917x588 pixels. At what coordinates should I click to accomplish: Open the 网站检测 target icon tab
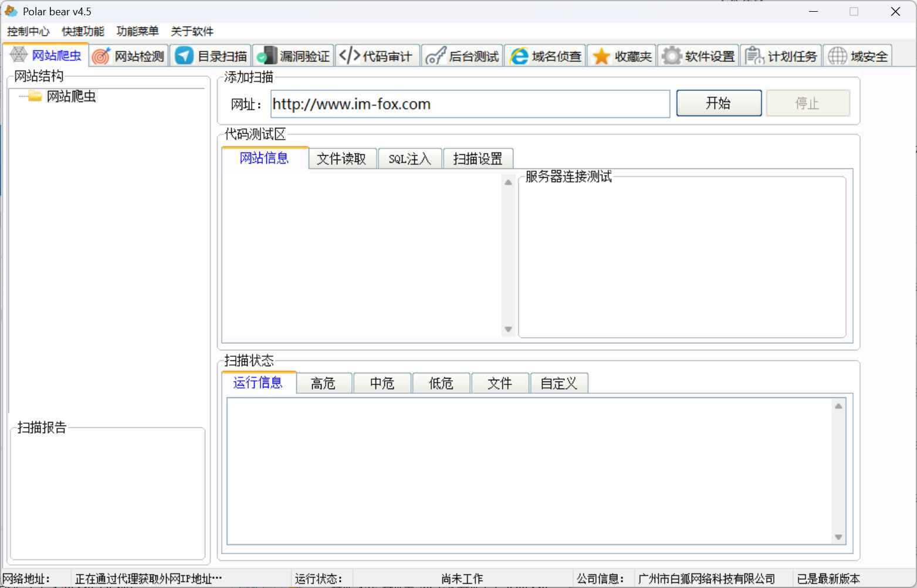pos(130,56)
